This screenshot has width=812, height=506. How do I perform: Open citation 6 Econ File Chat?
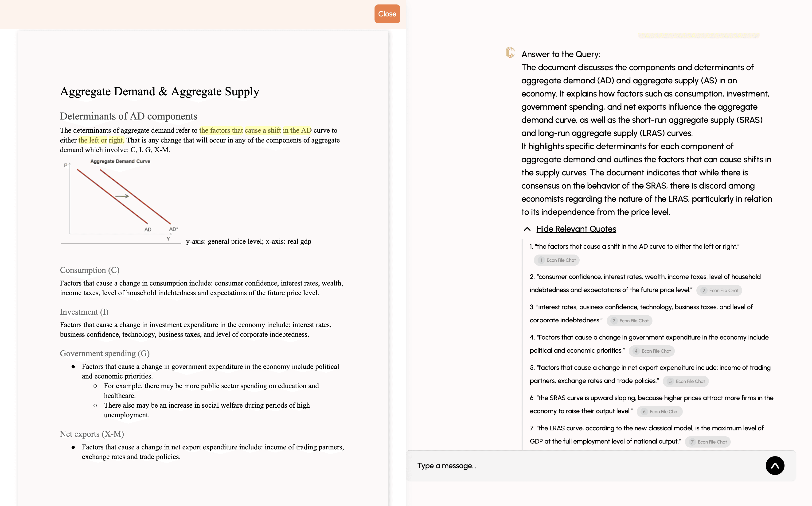click(x=660, y=412)
